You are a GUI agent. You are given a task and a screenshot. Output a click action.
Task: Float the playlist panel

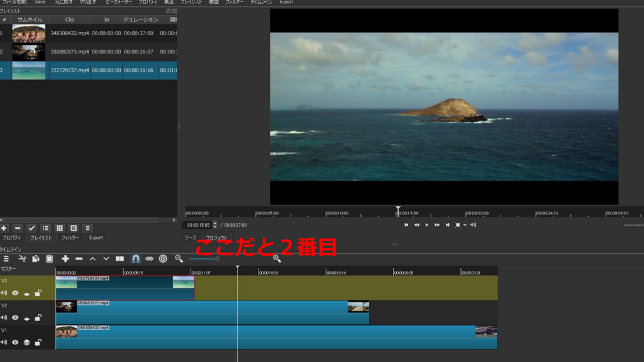(169, 11)
